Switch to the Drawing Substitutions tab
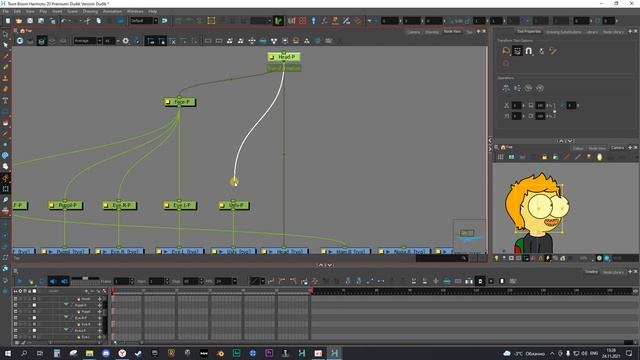The height and width of the screenshot is (360, 640). pos(563,31)
